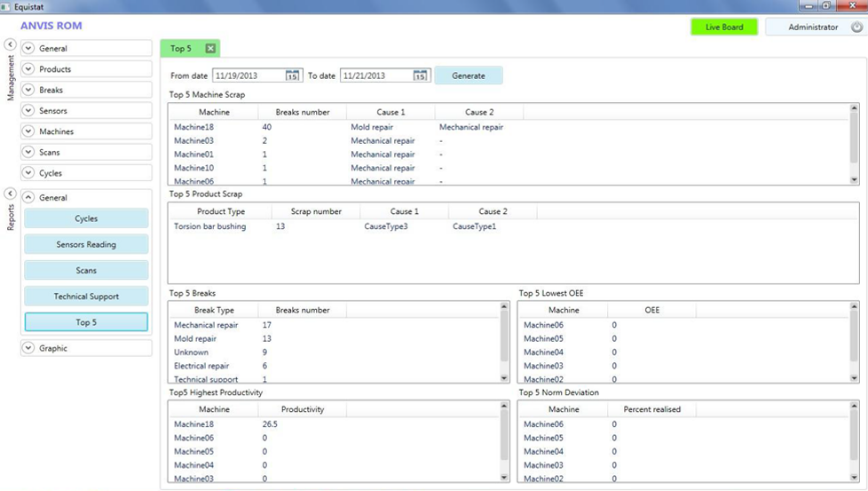The height and width of the screenshot is (491, 868).
Task: Close the Top 5 tab
Action: (x=210, y=48)
